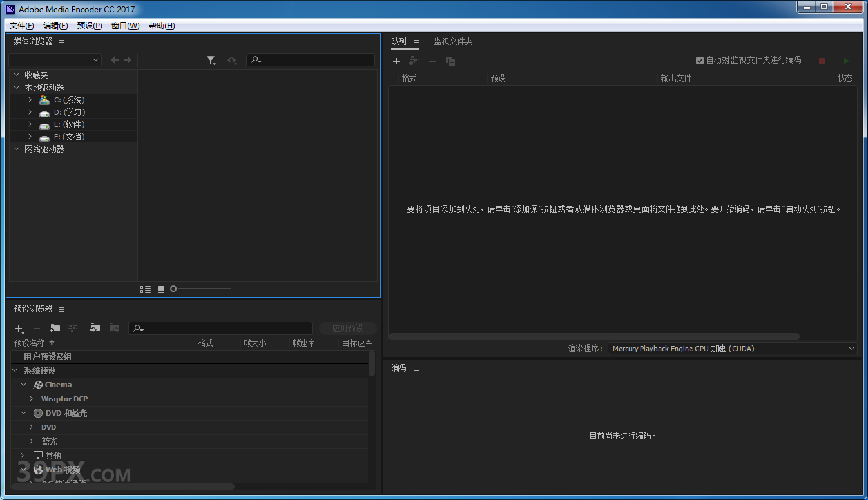This screenshot has width=868, height=500.
Task: Click the forward arrow in Media Browser
Action: pos(128,60)
